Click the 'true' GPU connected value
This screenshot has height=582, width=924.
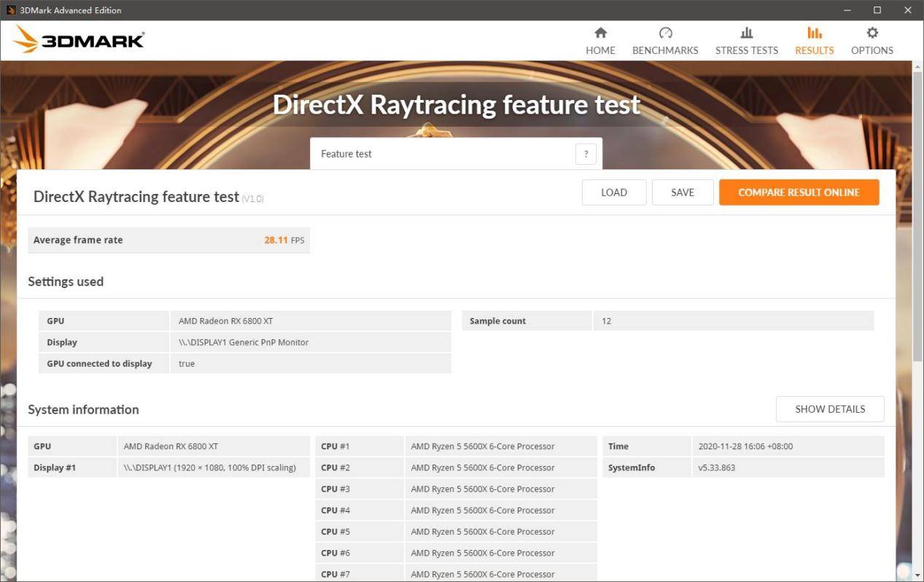click(x=187, y=363)
